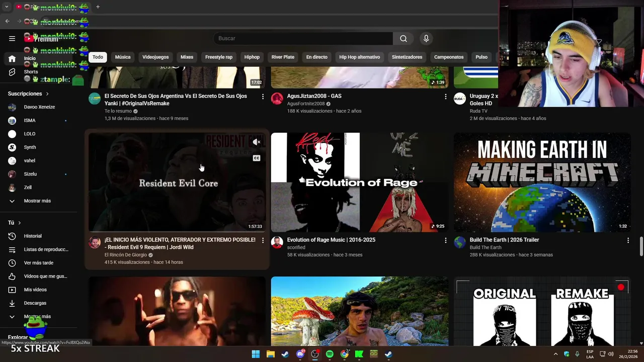Open options menu for Evolution of Rage video
644x362 pixels.
pyautogui.click(x=445, y=240)
